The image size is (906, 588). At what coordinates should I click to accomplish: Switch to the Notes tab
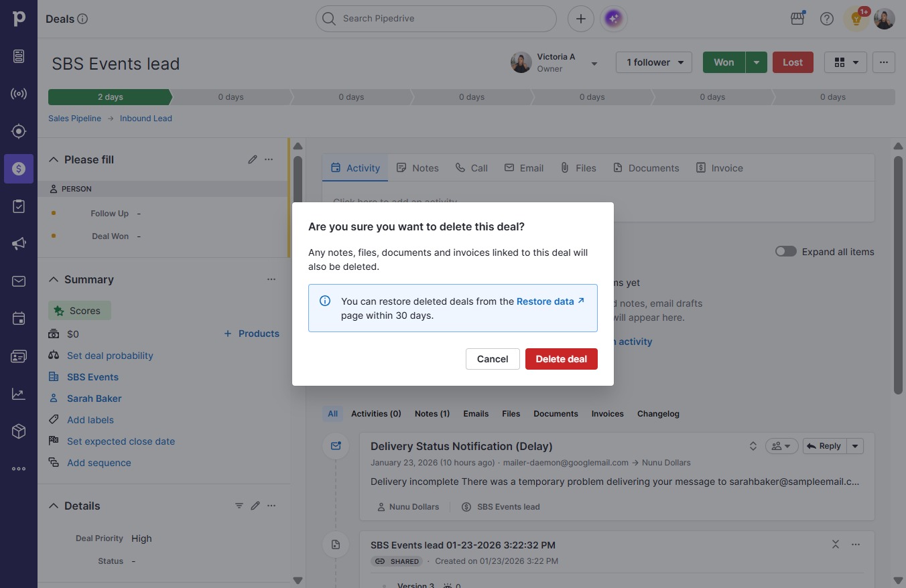point(417,168)
